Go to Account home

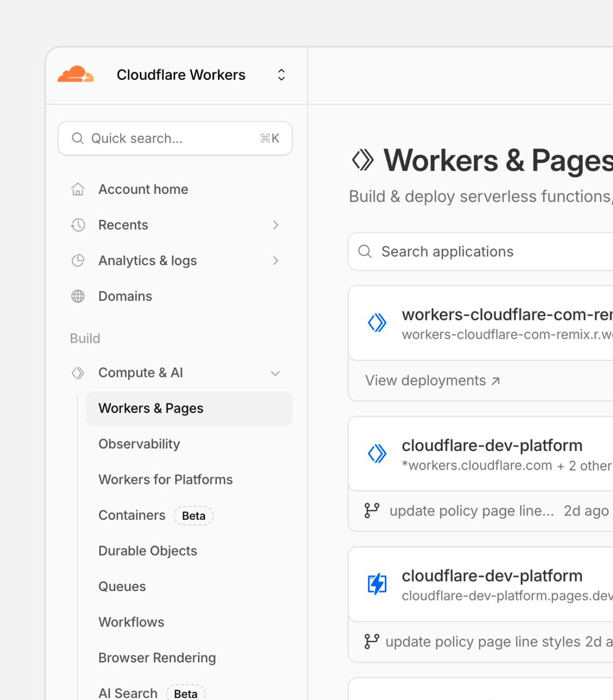[143, 189]
